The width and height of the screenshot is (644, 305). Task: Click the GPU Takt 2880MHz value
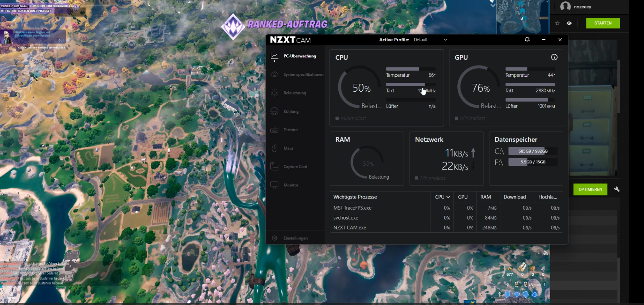[545, 91]
